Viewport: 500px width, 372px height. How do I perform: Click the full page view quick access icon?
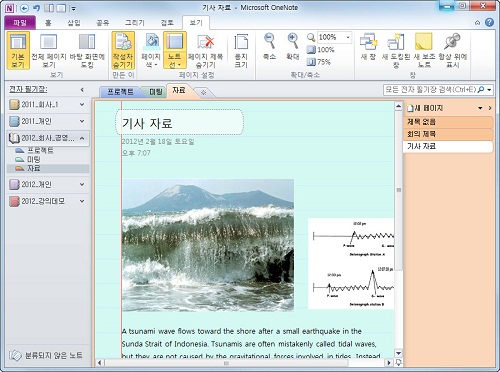pyautogui.click(x=61, y=8)
